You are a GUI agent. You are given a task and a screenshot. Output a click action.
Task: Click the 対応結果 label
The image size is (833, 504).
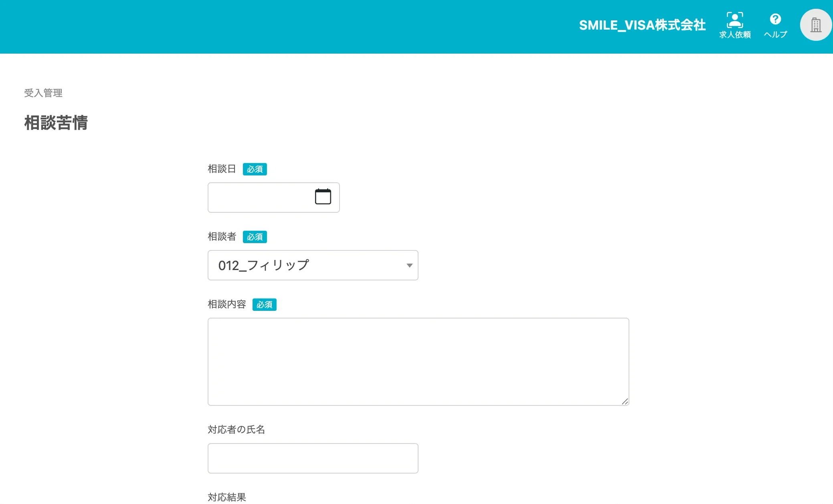pos(226,497)
